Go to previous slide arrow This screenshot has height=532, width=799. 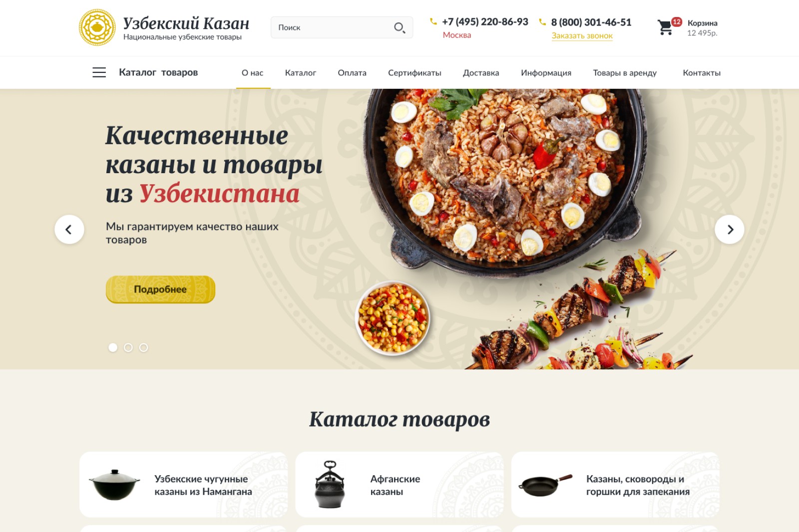69,230
